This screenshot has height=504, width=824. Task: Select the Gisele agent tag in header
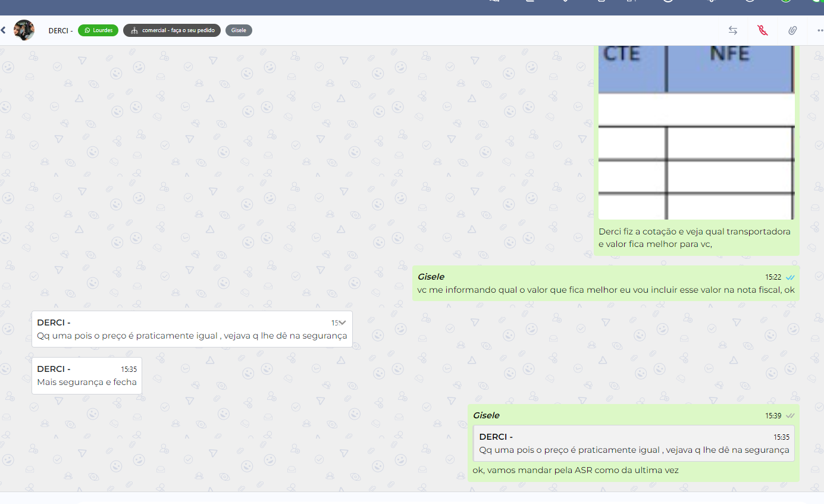coord(239,30)
